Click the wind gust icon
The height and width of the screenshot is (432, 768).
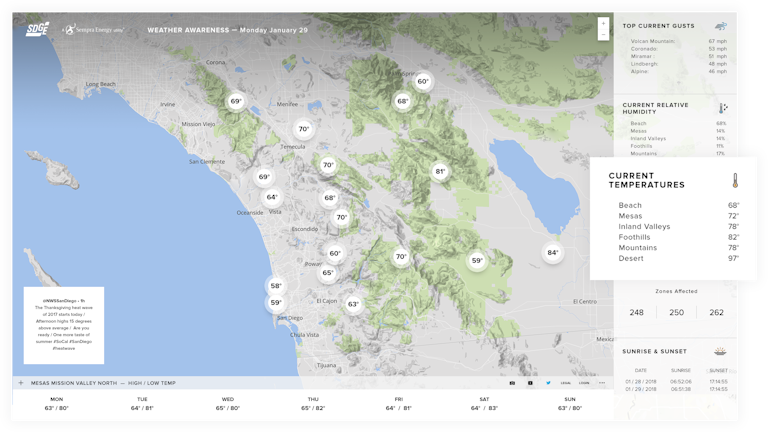(720, 26)
